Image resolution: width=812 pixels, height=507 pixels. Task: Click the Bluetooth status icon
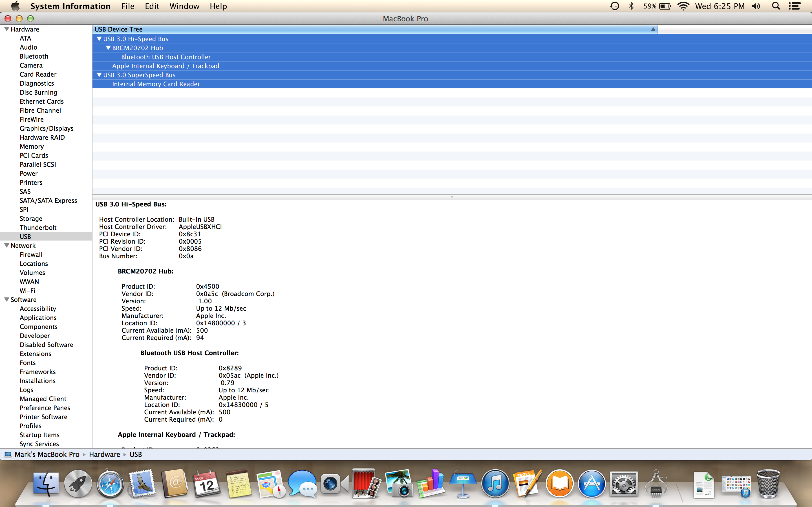point(631,6)
